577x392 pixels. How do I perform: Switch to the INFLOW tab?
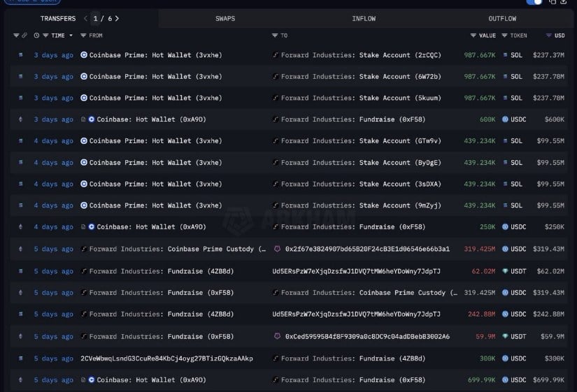pyautogui.click(x=364, y=18)
